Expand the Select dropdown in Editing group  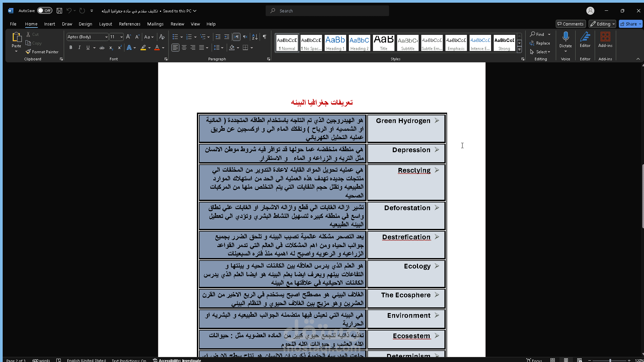[x=540, y=52]
